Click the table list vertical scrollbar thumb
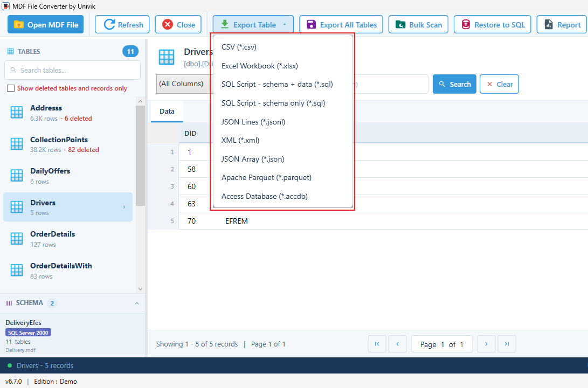The width and height of the screenshot is (588, 388). (x=140, y=156)
